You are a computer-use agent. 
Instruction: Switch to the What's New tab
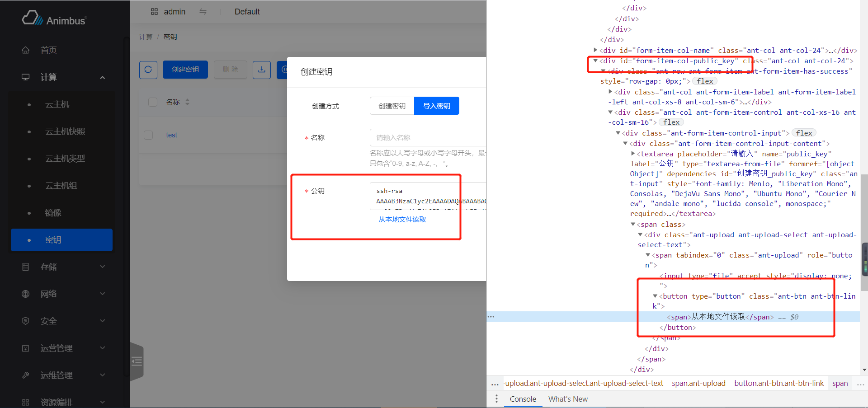(568, 399)
